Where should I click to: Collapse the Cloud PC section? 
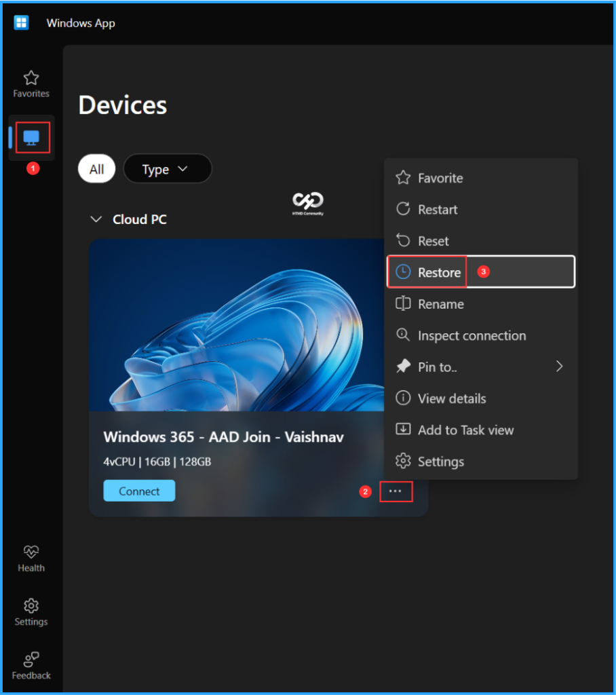click(x=96, y=219)
